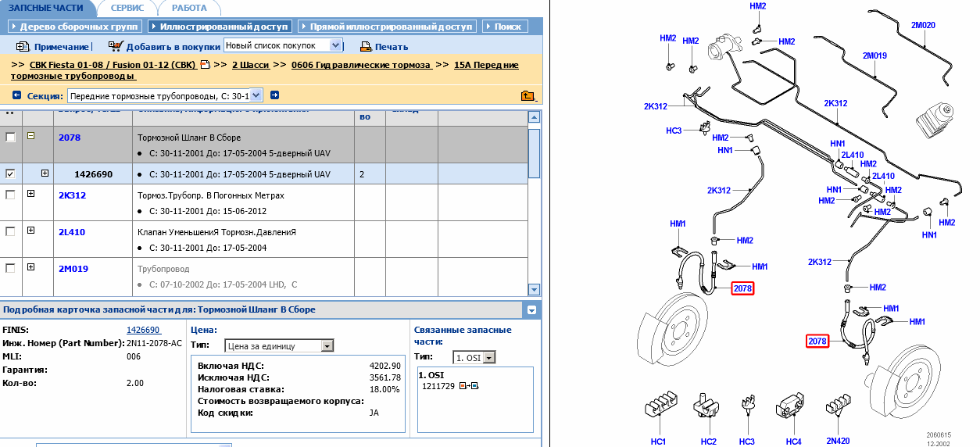Open part number 2M019 link in table

pos(73,269)
